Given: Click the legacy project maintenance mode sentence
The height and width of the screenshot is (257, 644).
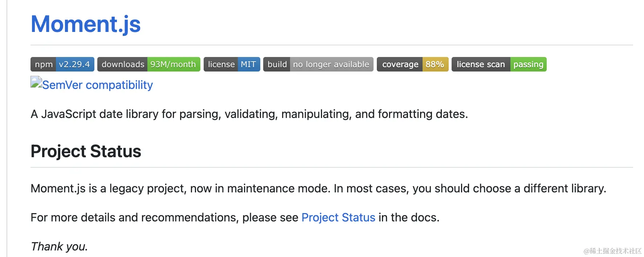Looking at the screenshot, I should tap(318, 188).
